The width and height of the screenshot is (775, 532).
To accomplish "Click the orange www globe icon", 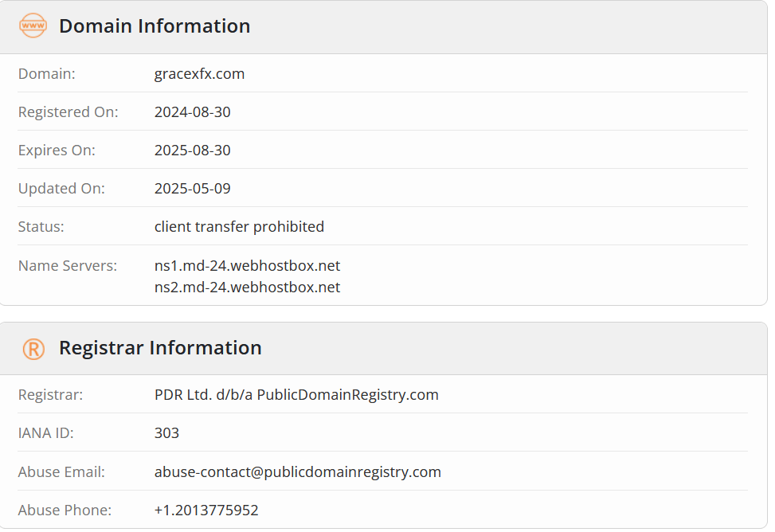I will click(x=33, y=25).
